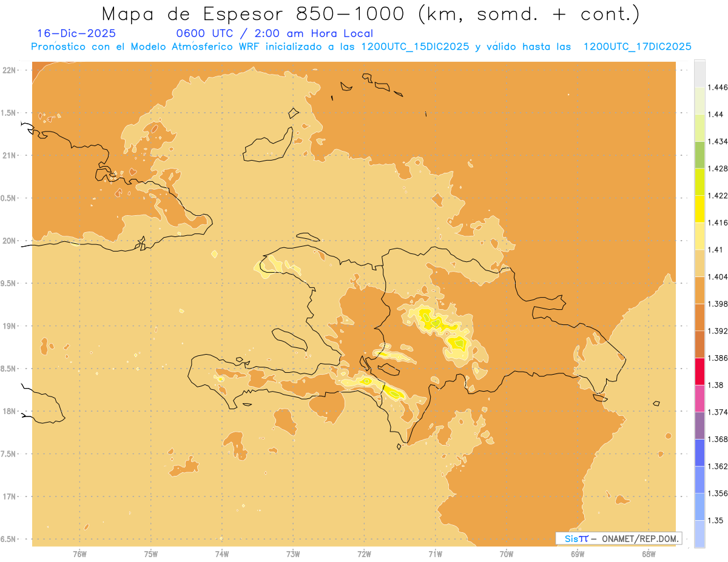The height and width of the screenshot is (562, 728).
Task: Pick the green legend swatch between 1.428 and 1.434
Action: coord(699,155)
